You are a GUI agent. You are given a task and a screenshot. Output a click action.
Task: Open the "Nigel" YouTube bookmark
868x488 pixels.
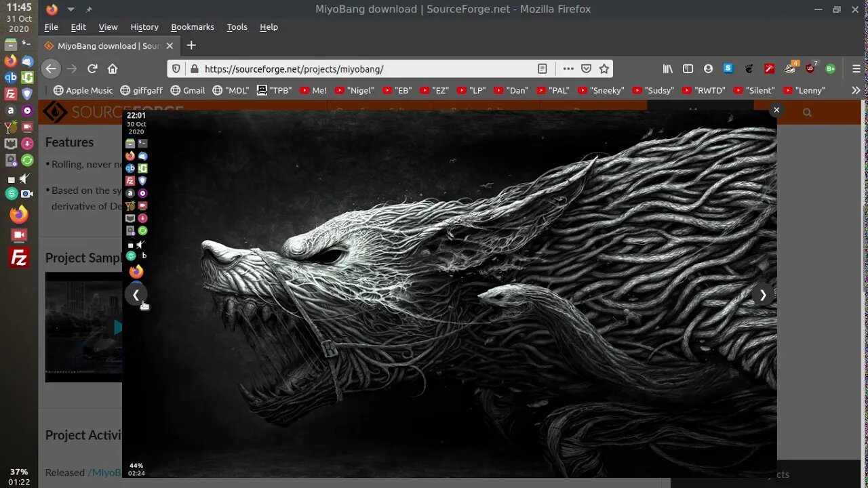pos(354,90)
